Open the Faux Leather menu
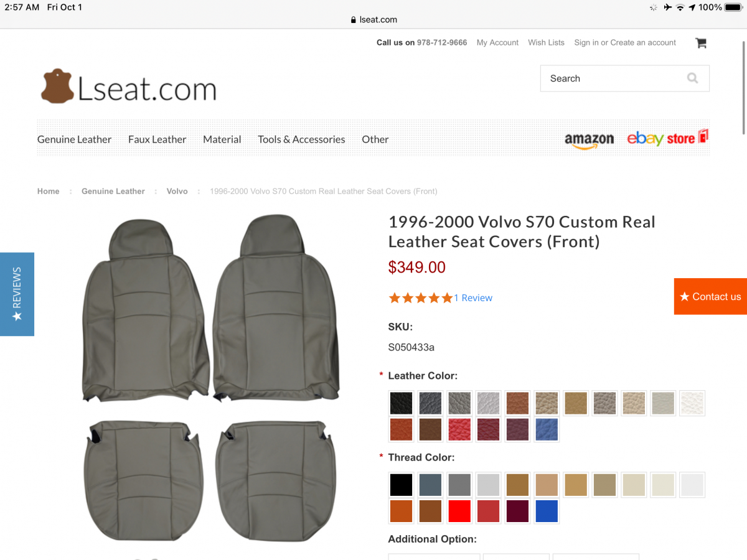The image size is (747, 560). (157, 139)
